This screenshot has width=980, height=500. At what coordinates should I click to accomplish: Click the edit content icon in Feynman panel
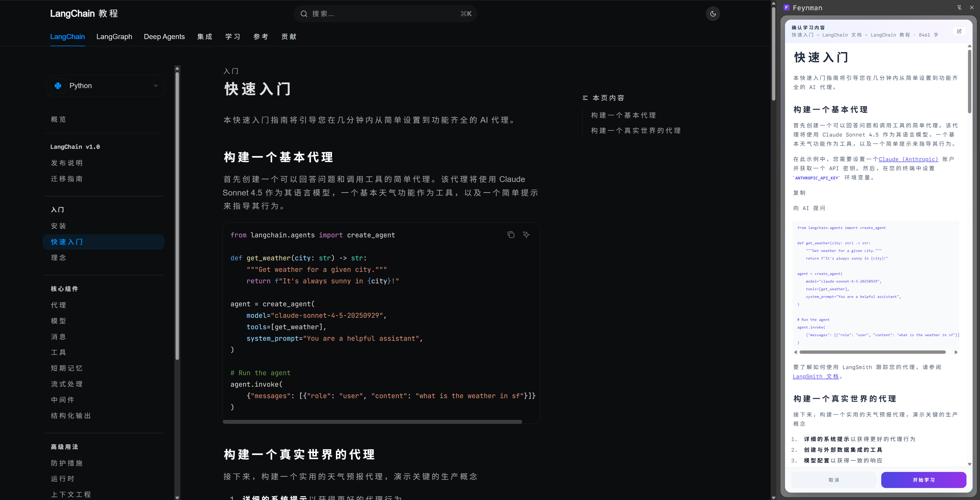pyautogui.click(x=959, y=31)
